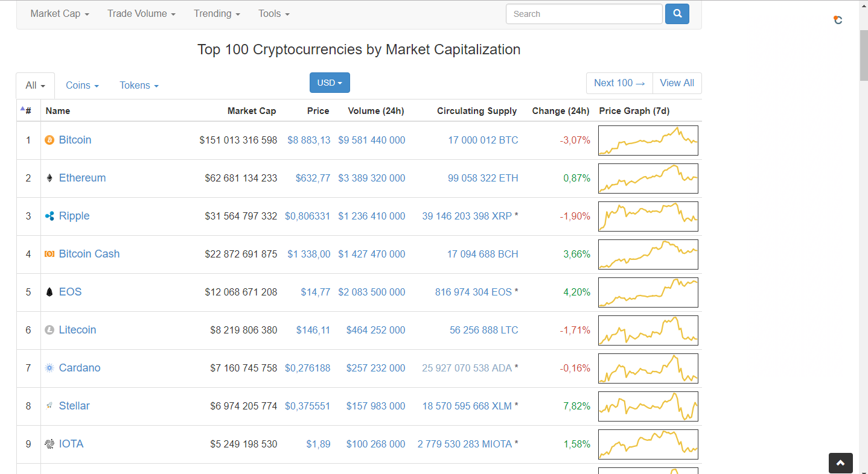Click Bitcoin price $8 883,13
Viewport: 868px width, 474px height.
pos(309,140)
